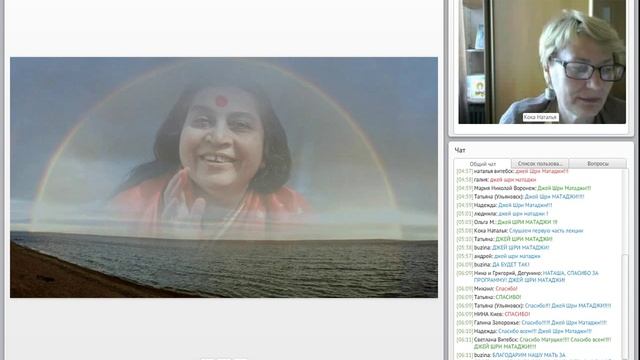Click the shared rainbow presentation image
640x360 pixels.
(x=224, y=177)
